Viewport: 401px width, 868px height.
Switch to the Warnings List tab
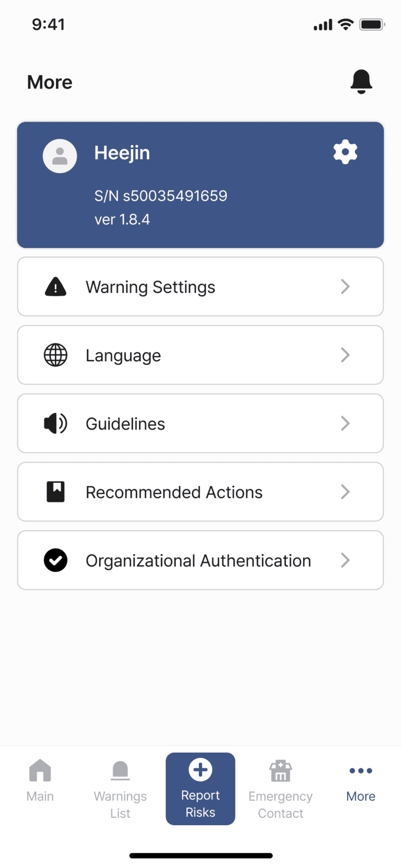pyautogui.click(x=120, y=789)
